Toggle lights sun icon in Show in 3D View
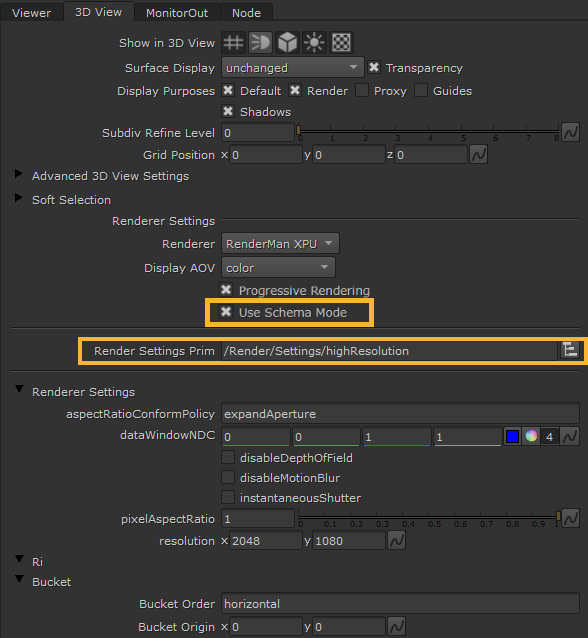588x638 pixels. coord(314,43)
